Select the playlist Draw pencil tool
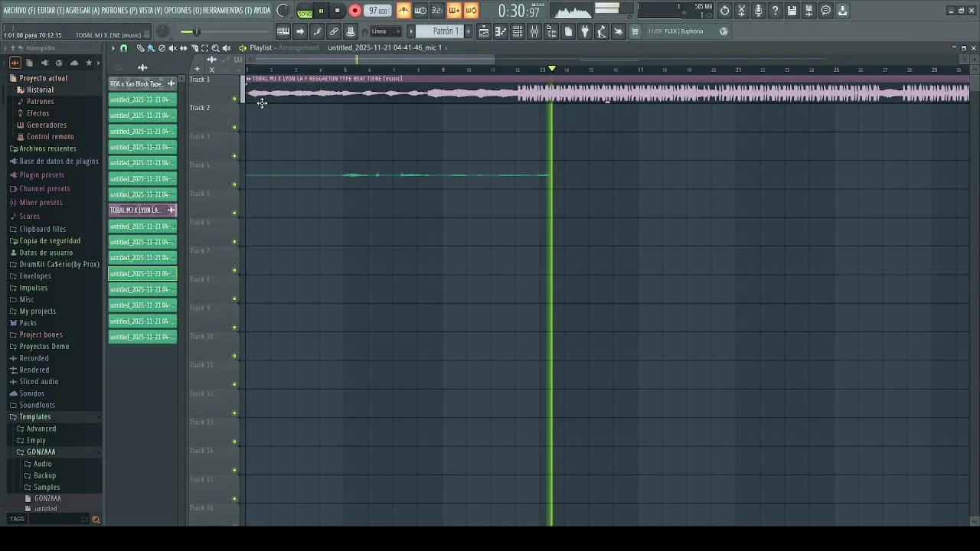The width and height of the screenshot is (980, 551). pyautogui.click(x=140, y=48)
